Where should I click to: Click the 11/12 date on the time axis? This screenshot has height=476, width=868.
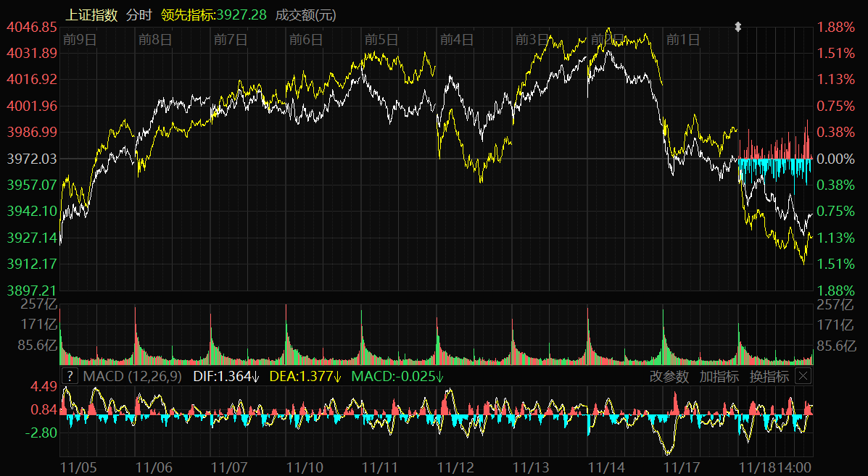[x=456, y=467]
